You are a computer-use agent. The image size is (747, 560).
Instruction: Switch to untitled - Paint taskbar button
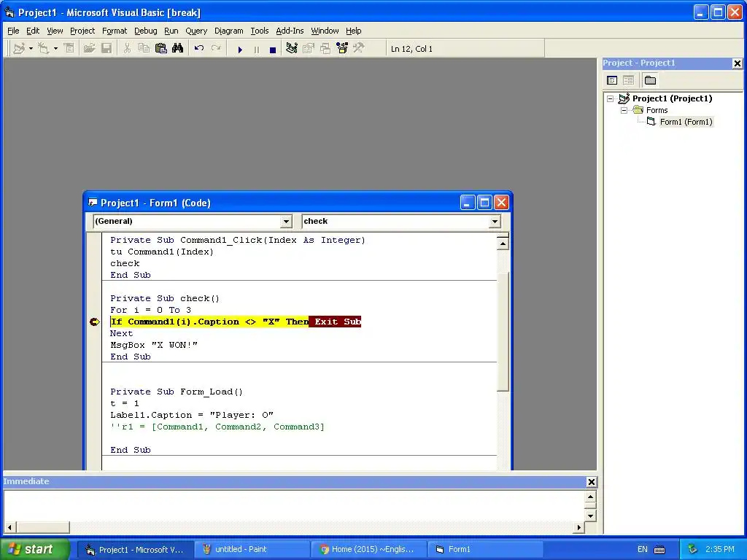coord(252,550)
